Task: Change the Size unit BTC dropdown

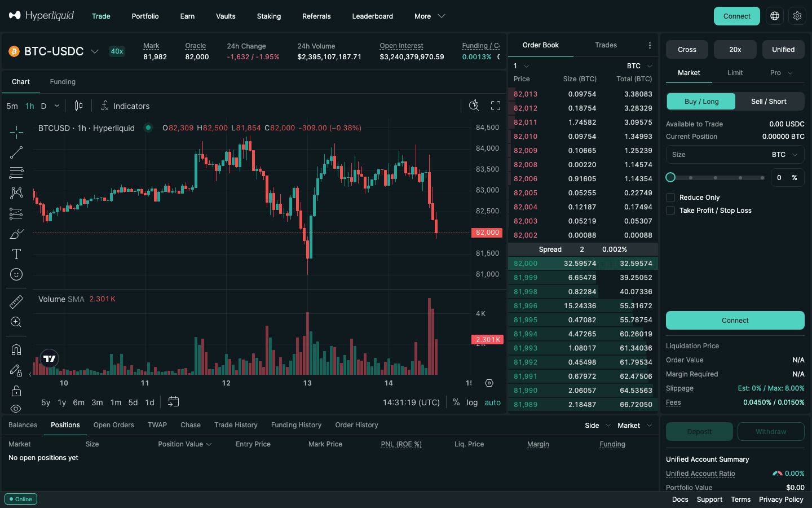Action: pos(784,155)
